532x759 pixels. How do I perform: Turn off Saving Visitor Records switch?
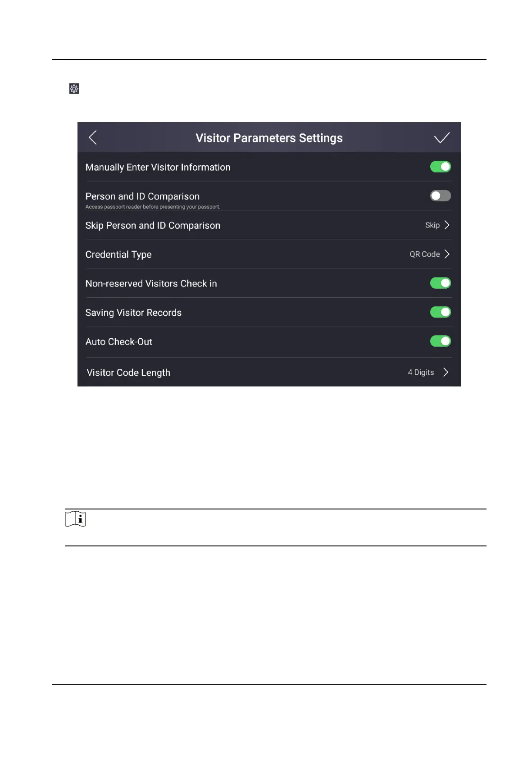click(x=440, y=312)
